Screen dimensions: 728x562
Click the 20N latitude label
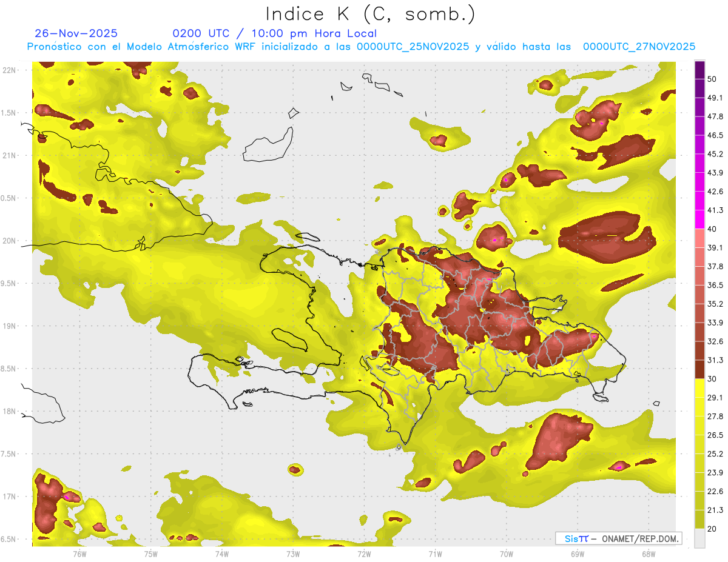9,241
